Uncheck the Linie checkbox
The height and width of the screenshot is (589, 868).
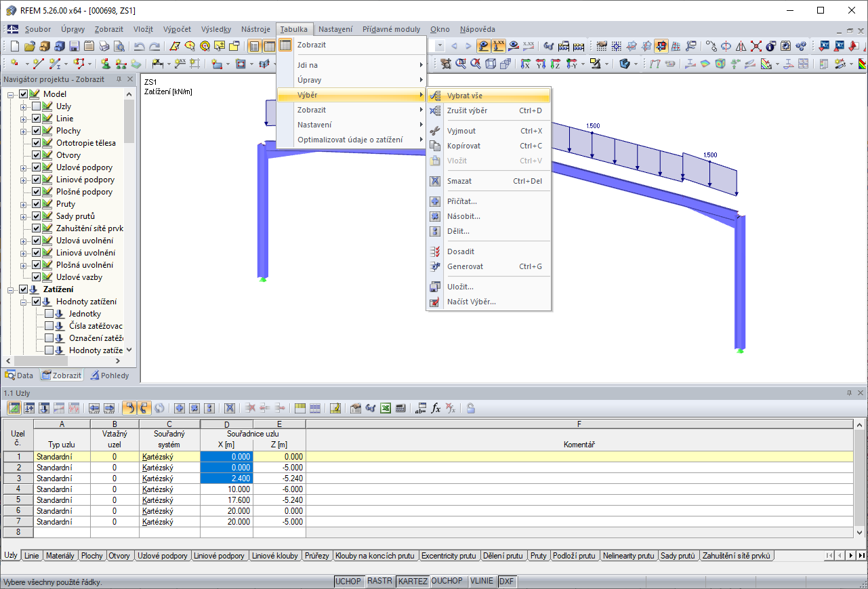coord(37,119)
